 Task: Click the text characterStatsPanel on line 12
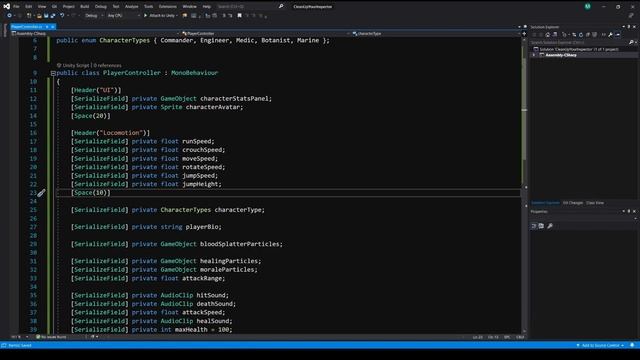(x=234, y=98)
